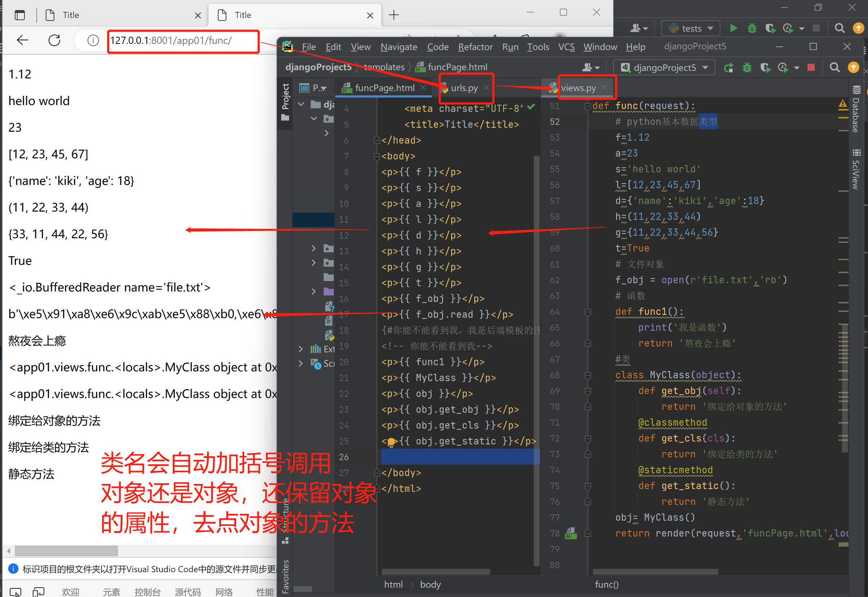Click the red Stop button in PyCharm toolbar
Viewport: 868px width, 597px height.
pos(811,68)
